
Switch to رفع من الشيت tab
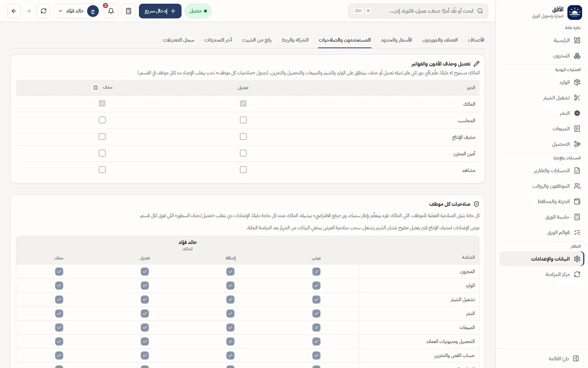(257, 40)
